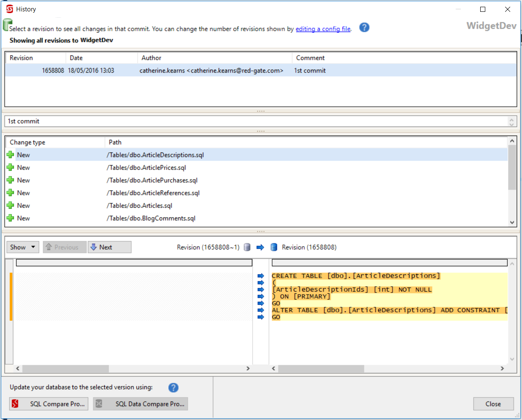Click the grey database icon for previous revision
This screenshot has width=522, height=420.
click(247, 247)
